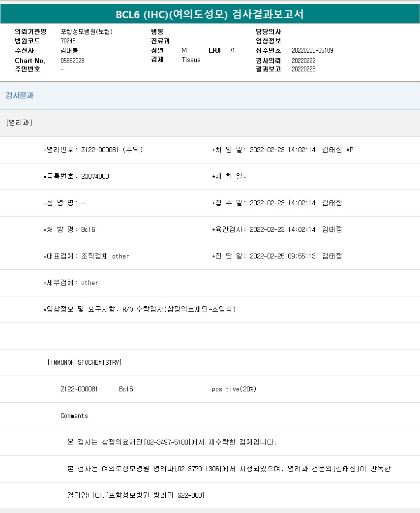Image resolution: width=420 pixels, height=513 pixels.
Task: Click the 채취일 field label
Action: point(229,176)
